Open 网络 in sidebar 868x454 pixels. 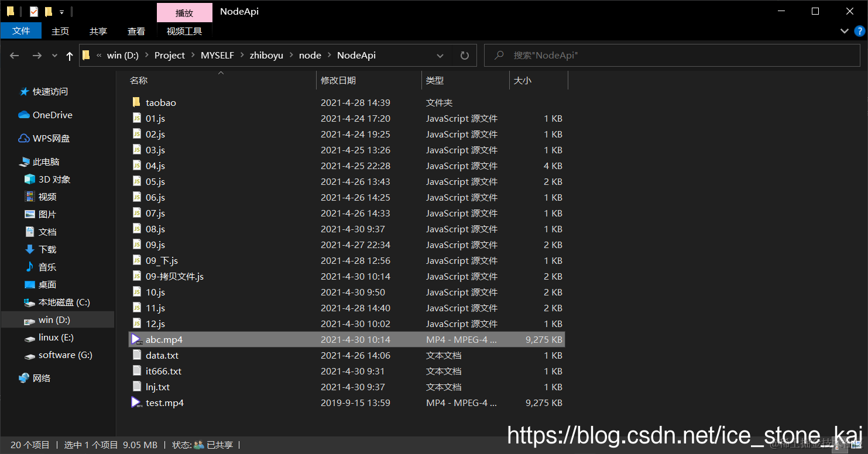pyautogui.click(x=35, y=378)
